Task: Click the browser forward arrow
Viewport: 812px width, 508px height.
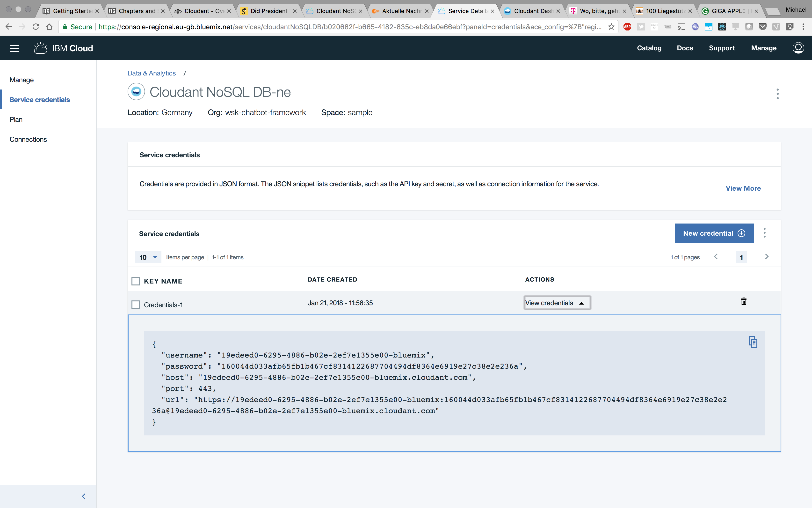Action: (x=22, y=27)
